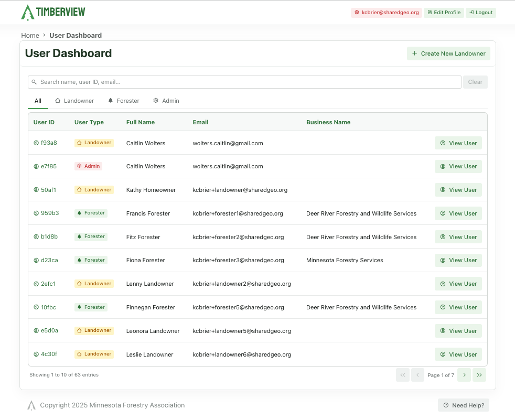Click the Logout button
The image size is (515, 420).
[481, 13]
